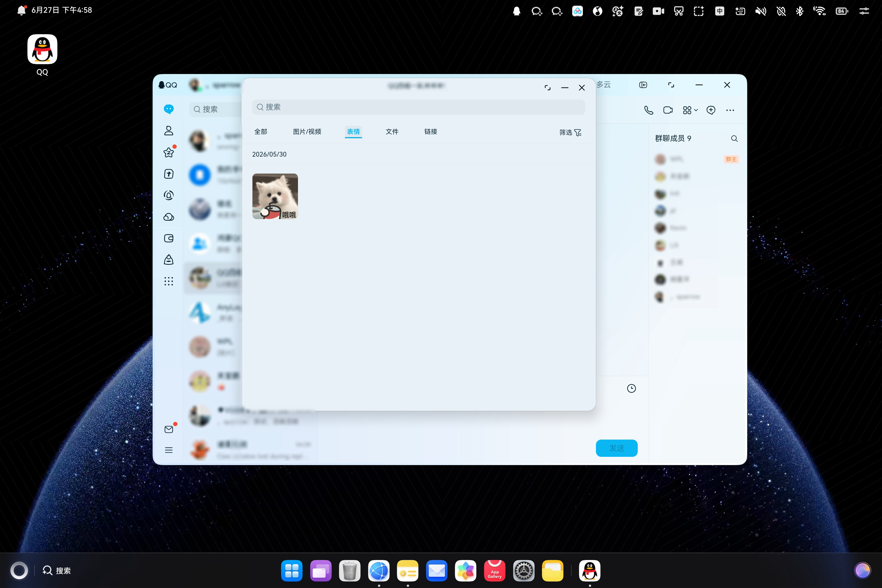Click the 发送 send button
882x588 pixels.
(x=617, y=448)
